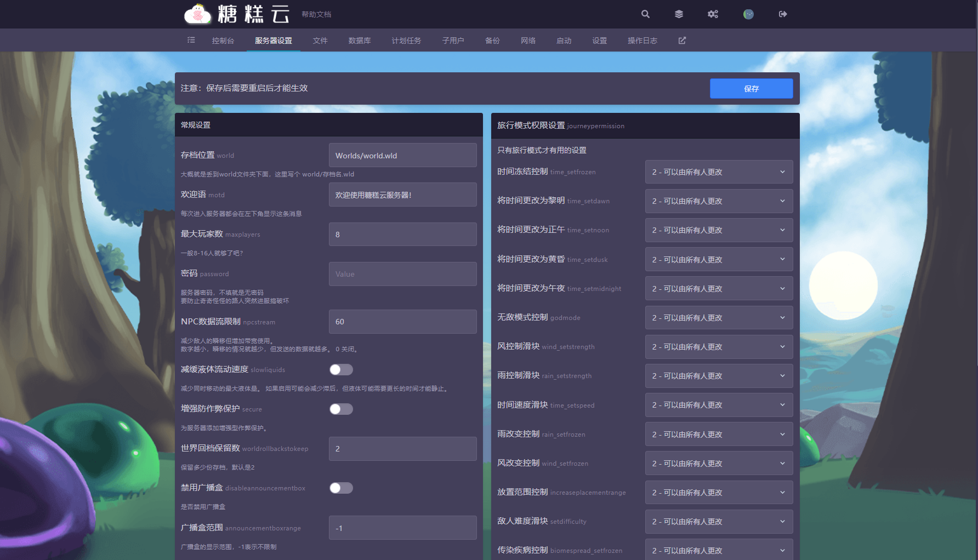The width and height of the screenshot is (978, 560).
Task: Open the 数据库 tab
Action: pos(360,41)
